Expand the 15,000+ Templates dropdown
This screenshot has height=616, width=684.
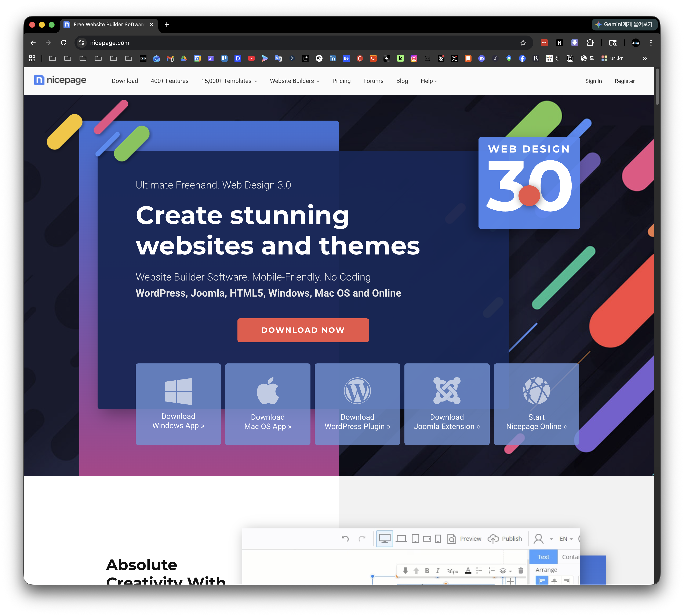pyautogui.click(x=229, y=81)
